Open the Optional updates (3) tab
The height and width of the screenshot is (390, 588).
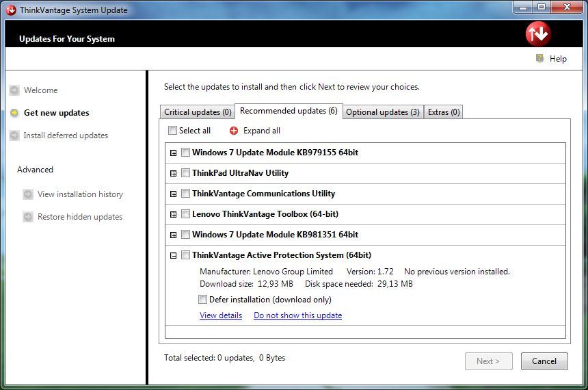coord(383,112)
